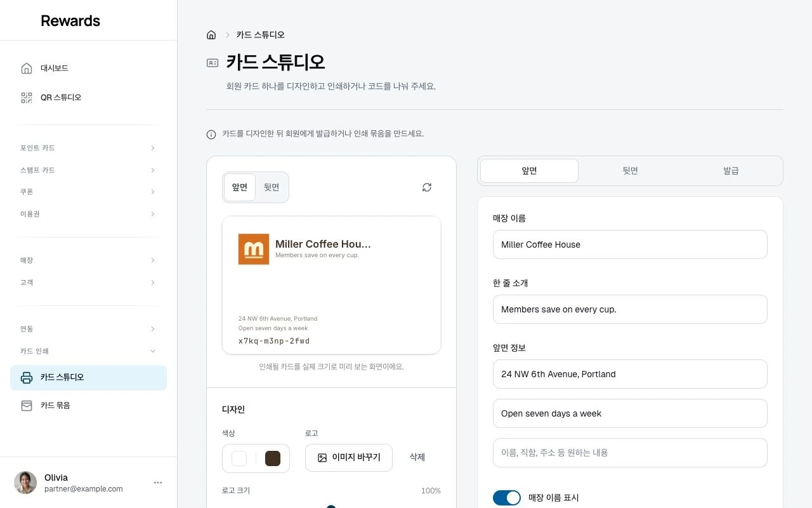
Task: Open the 대시보드 home icon in sidebar
Action: pyautogui.click(x=27, y=68)
